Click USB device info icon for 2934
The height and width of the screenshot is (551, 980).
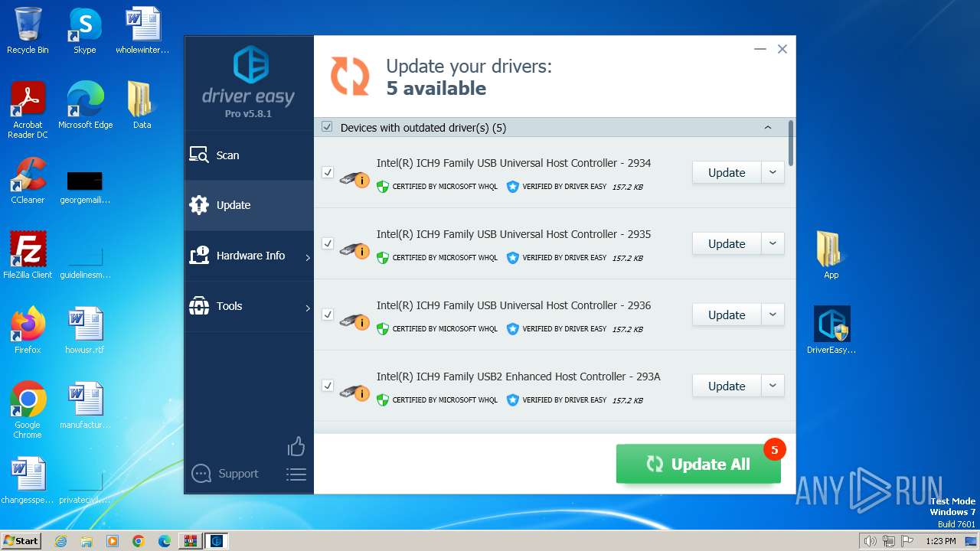(354, 180)
